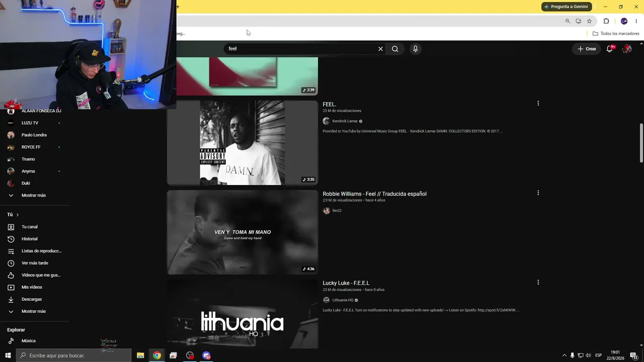Screen dimensions: 644x362
Task: Click the Crear button
Action: tap(587, 49)
